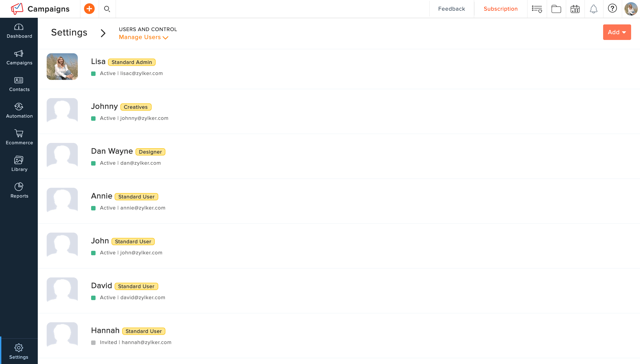Expand the create-new plus menu
This screenshot has height=364, width=640.
coord(89,9)
